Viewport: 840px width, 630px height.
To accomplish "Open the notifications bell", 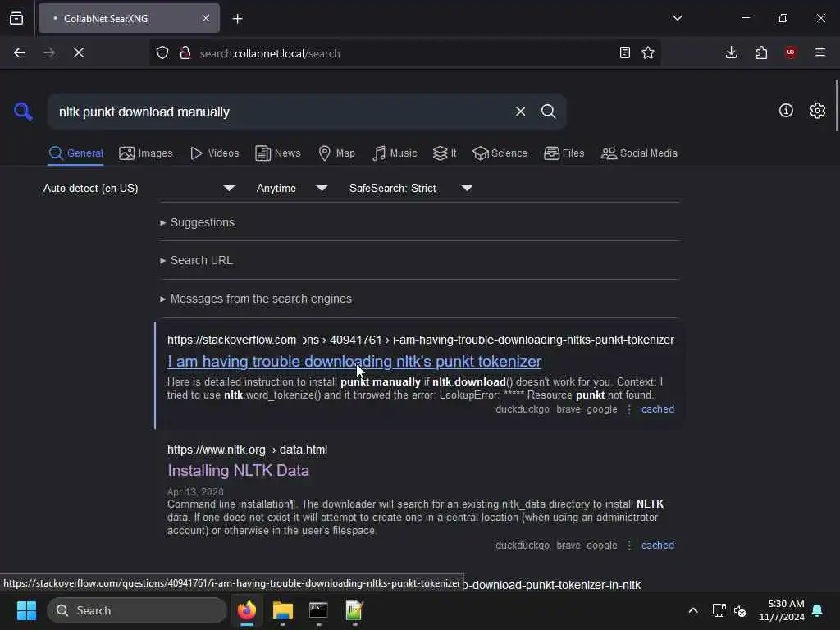I will pyautogui.click(x=818, y=610).
